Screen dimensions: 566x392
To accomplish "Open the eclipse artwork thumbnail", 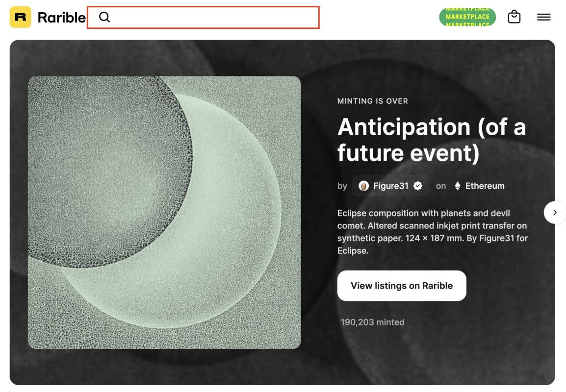I will 164,212.
